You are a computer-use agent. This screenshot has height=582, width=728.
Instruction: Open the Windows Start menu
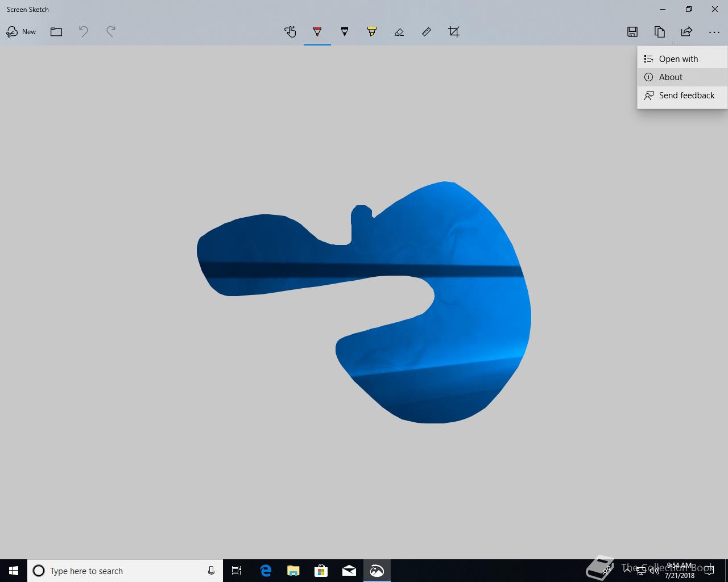[x=14, y=571]
